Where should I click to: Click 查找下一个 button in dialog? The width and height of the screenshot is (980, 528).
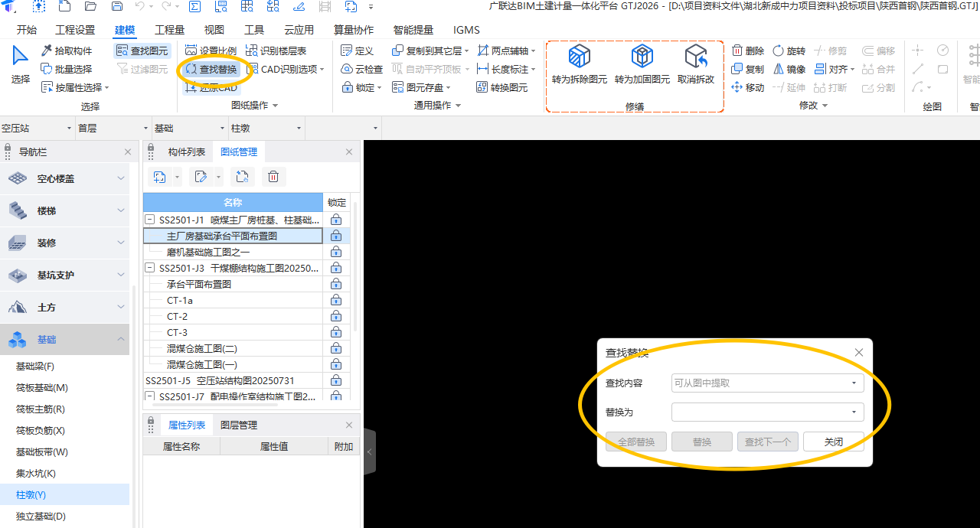click(x=768, y=442)
